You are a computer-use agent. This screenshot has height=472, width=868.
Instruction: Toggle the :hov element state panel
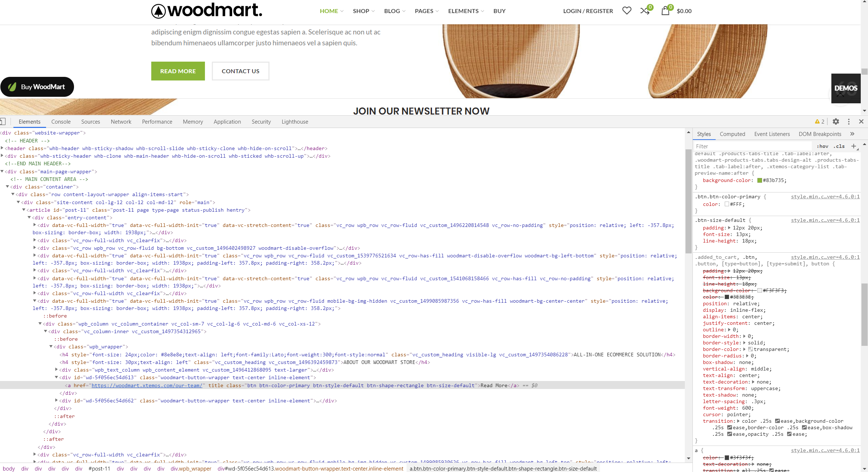[822, 146]
